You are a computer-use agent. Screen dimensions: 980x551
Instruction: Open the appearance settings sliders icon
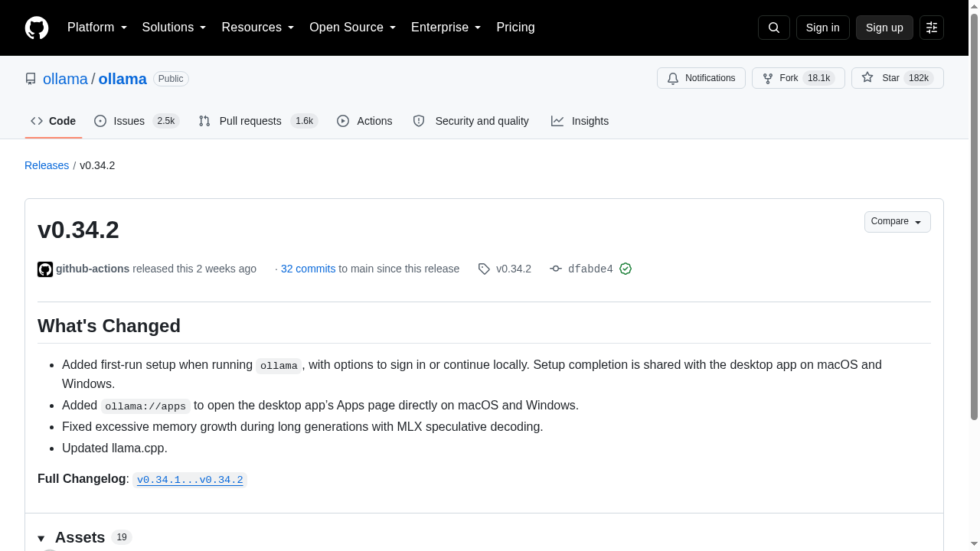(x=932, y=28)
